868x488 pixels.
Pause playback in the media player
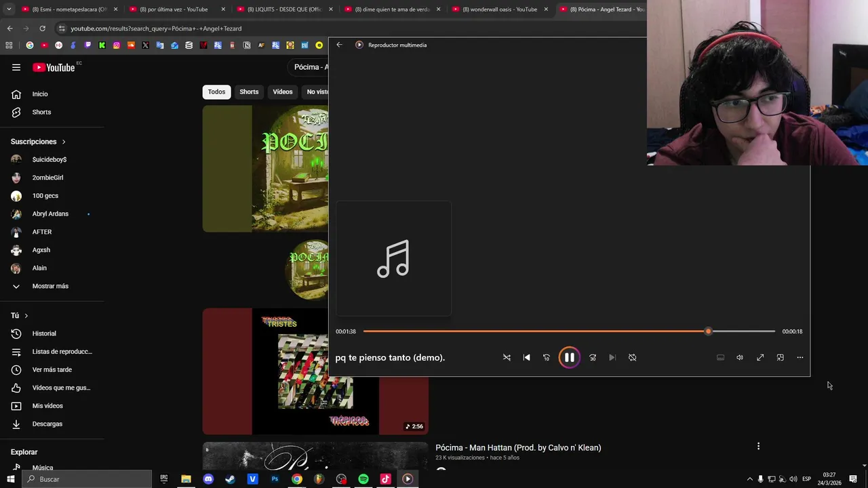[569, 357]
